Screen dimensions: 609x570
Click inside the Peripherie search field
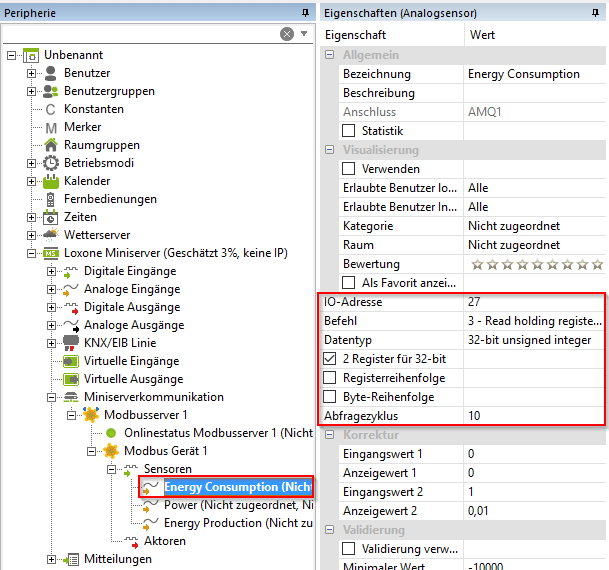(141, 34)
